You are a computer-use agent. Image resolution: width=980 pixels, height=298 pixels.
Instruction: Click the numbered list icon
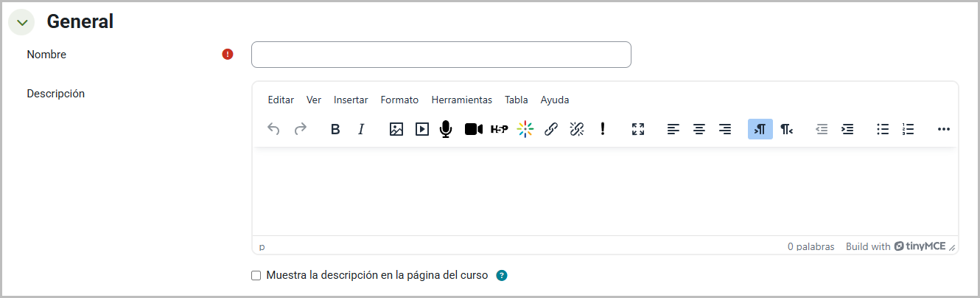click(x=908, y=130)
